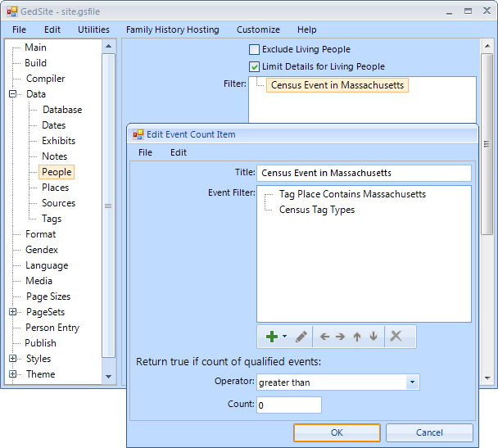
Task: Open Family History Hosting menu
Action: coord(173,29)
